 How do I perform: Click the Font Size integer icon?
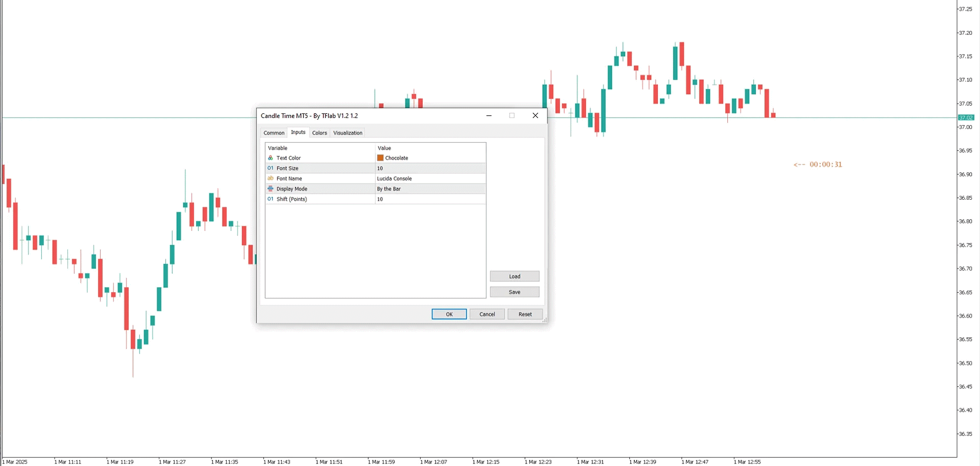pos(270,168)
